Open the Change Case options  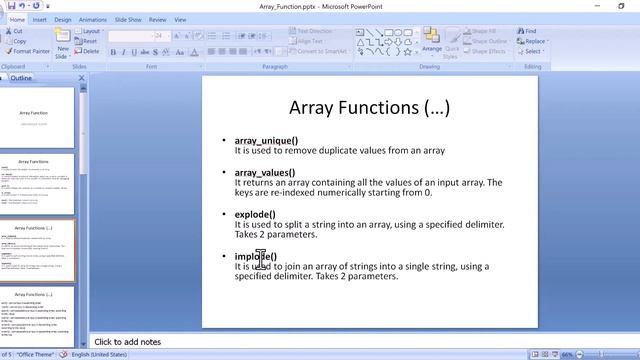[x=180, y=52]
